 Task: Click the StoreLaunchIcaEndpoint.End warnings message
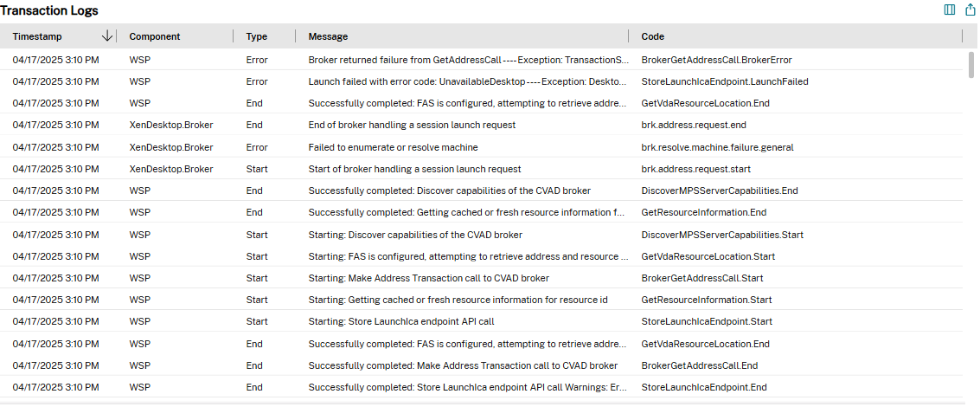466,387
